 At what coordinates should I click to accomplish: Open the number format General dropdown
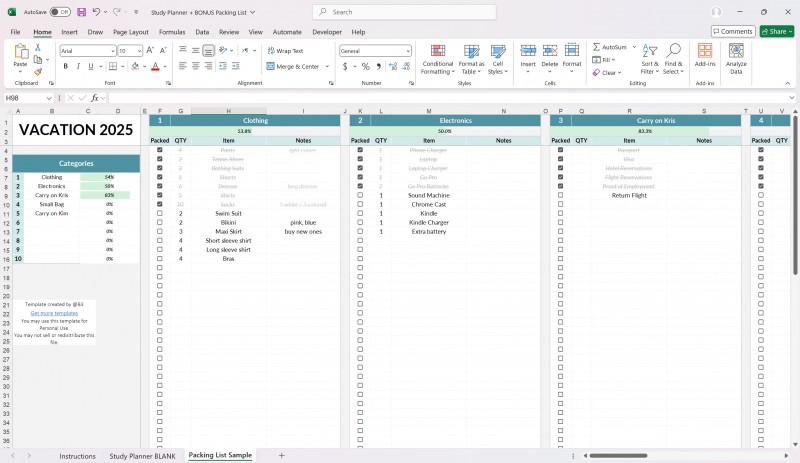coord(408,51)
